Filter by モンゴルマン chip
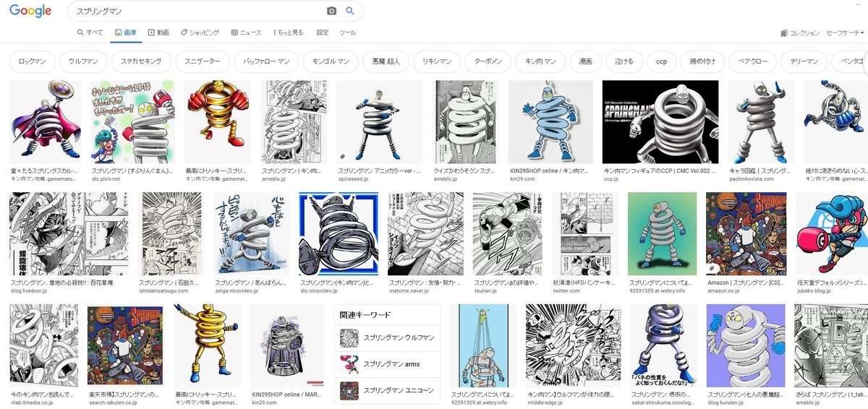The width and height of the screenshot is (868, 409). click(330, 61)
